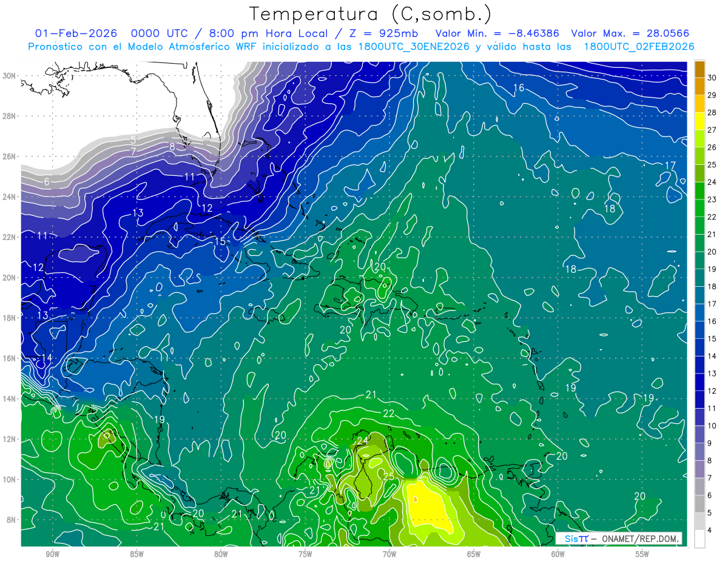Click the bright yellow 27–28 color bar swatch
Screen dimensions: 728x562
pyautogui.click(x=699, y=121)
